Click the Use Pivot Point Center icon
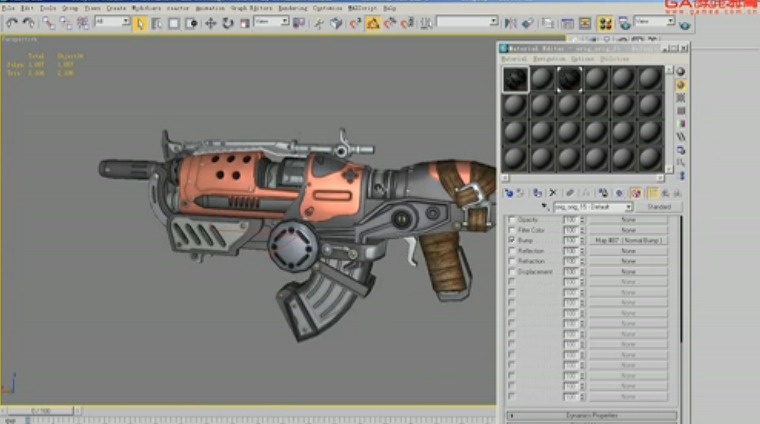Image resolution: width=760 pixels, height=424 pixels. coord(299,23)
